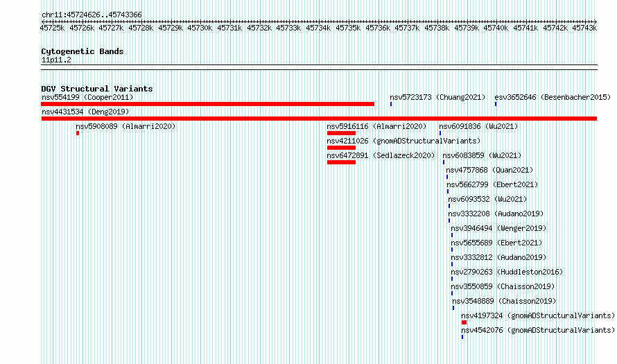Open nsv4757868 (Quan2021) label
The height and width of the screenshot is (364, 617).
489,170
